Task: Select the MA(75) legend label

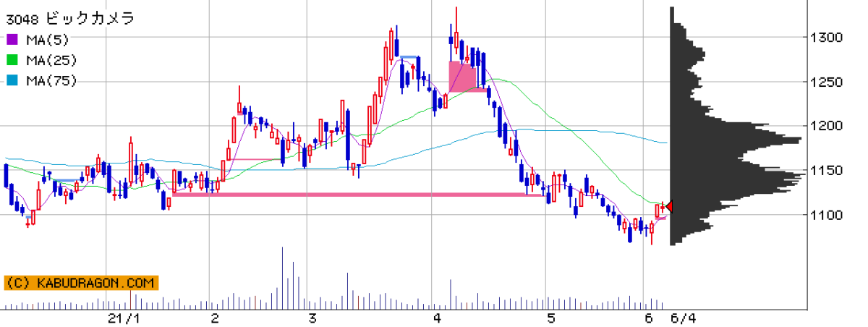Action: pos(51,80)
